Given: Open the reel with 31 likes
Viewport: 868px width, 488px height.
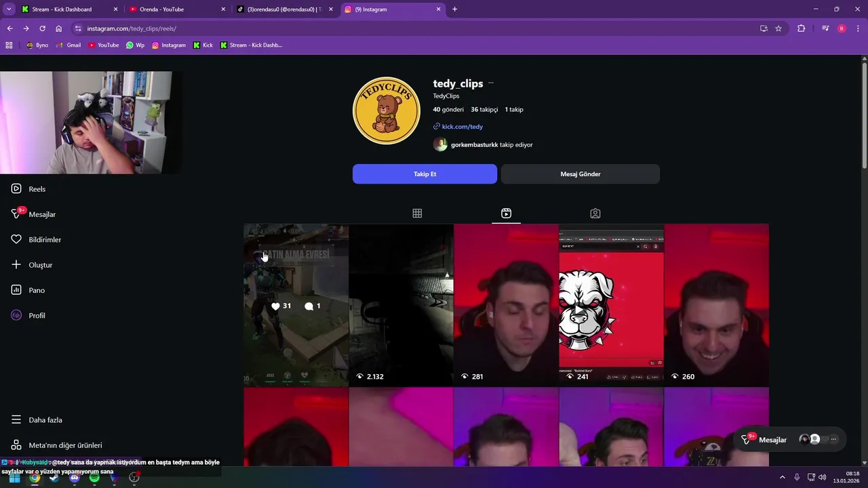Looking at the screenshot, I should click(x=296, y=306).
